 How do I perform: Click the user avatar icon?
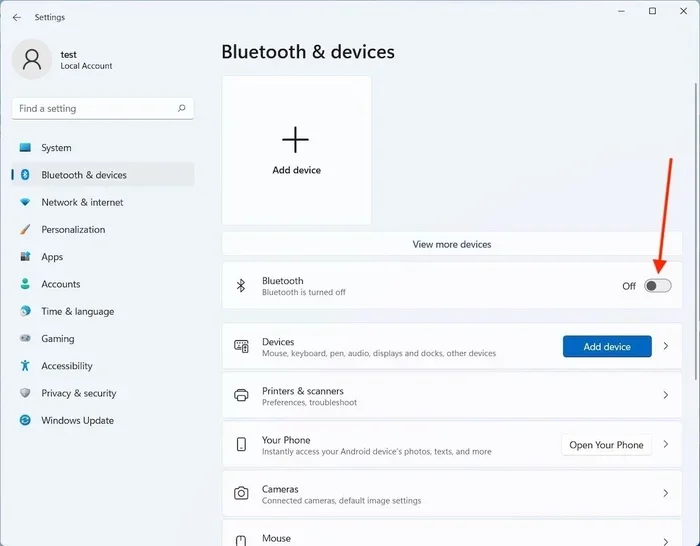(32, 59)
